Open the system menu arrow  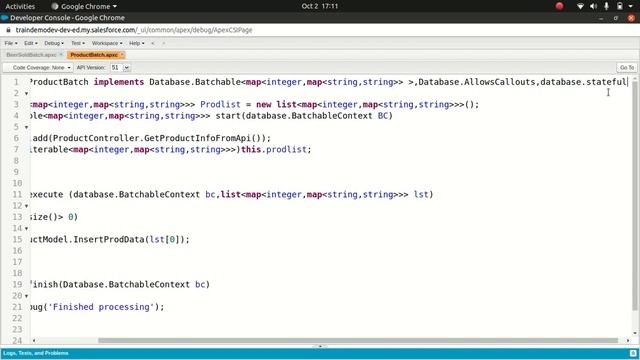click(x=631, y=6)
